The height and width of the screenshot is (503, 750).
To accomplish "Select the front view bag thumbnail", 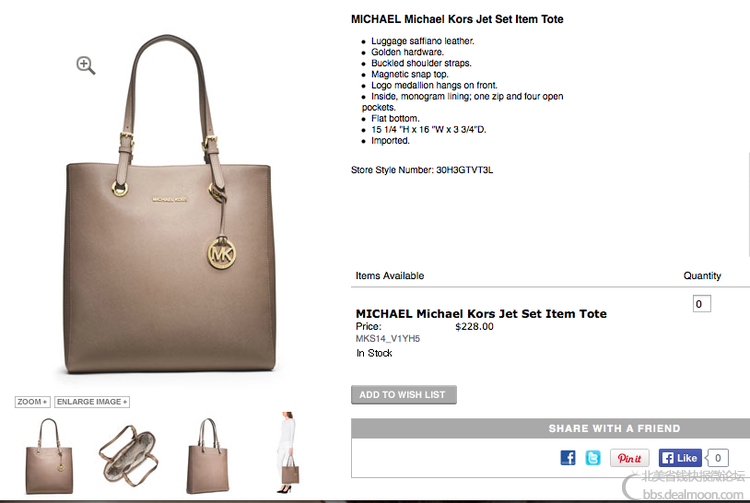I will (49, 455).
